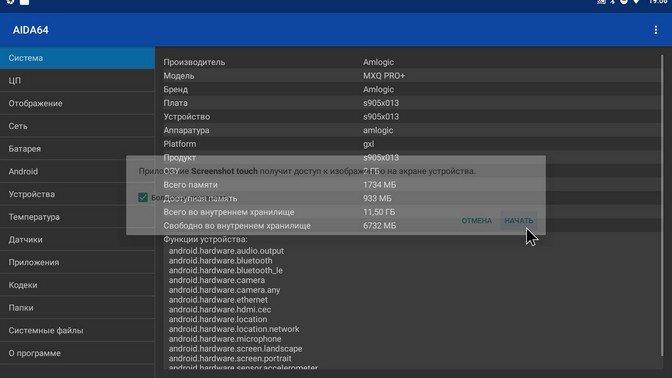Viewport: 672px width, 378px height.
Task: Select the Система sidebar item
Action: tap(77, 58)
